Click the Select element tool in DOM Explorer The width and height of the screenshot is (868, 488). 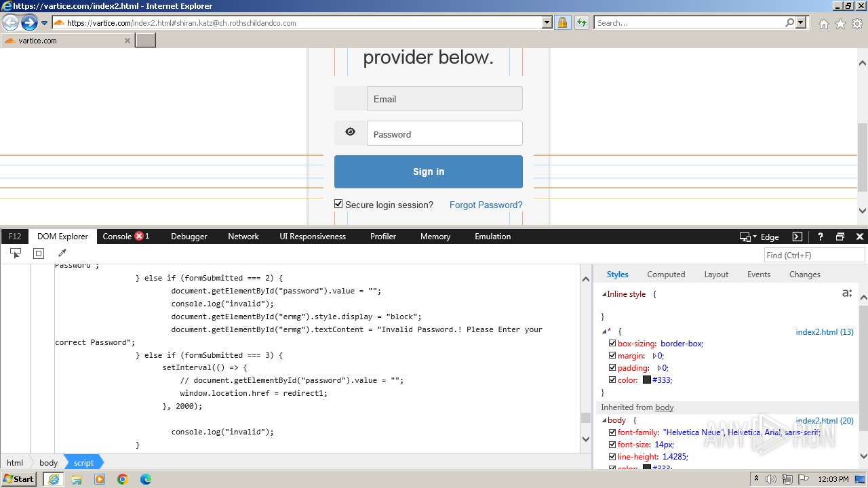[x=16, y=253]
